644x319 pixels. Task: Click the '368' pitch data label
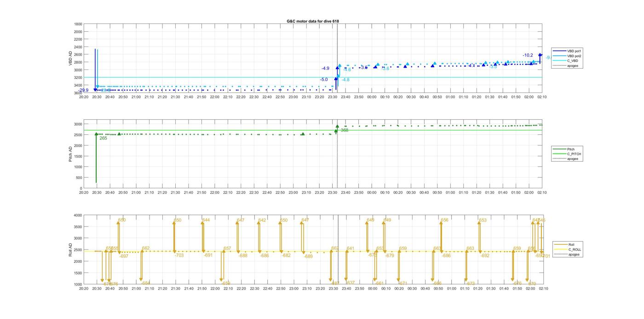tap(345, 130)
